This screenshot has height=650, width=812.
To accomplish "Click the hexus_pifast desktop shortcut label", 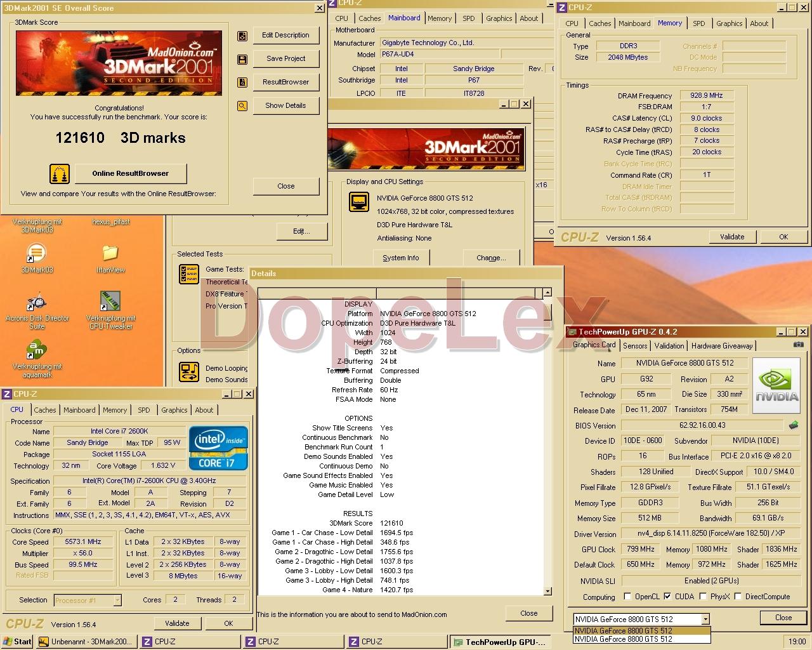I will [111, 222].
